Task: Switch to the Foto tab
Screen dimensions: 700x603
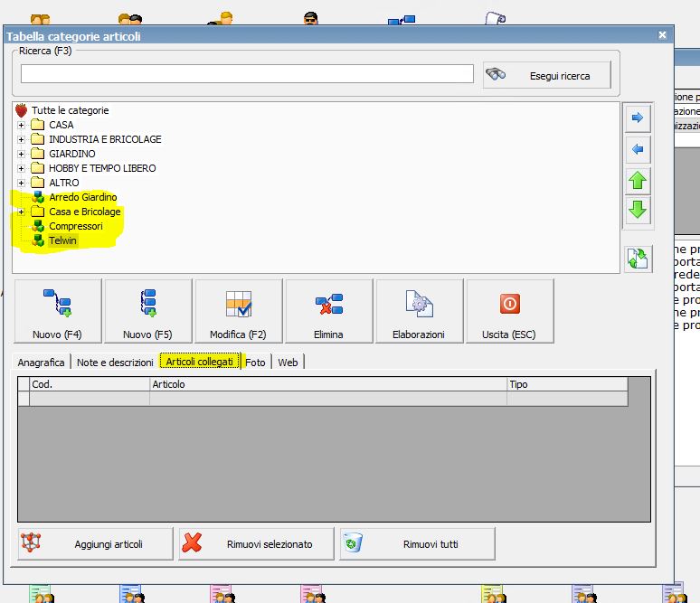Action: pos(255,363)
